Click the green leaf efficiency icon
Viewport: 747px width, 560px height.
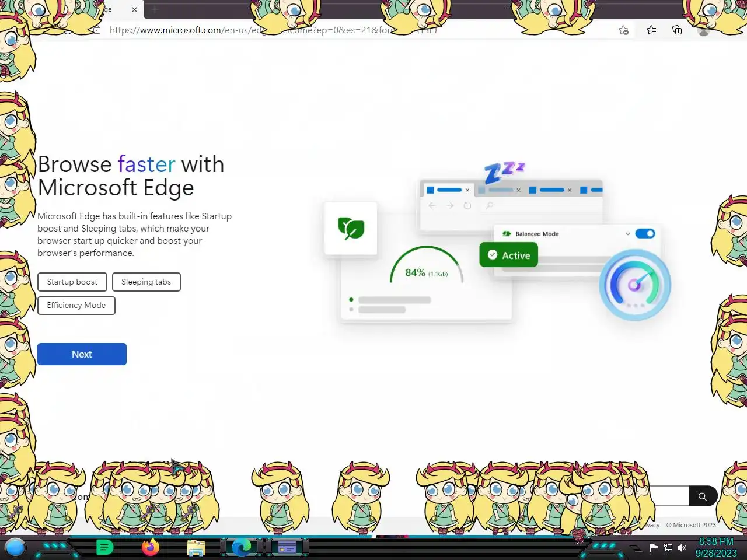351,228
